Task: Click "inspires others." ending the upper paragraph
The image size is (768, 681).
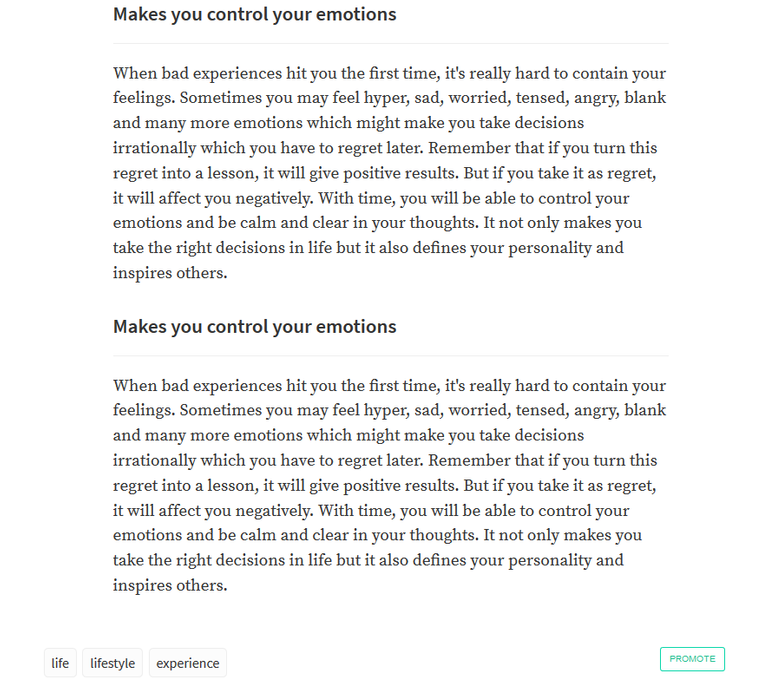Action: (170, 273)
